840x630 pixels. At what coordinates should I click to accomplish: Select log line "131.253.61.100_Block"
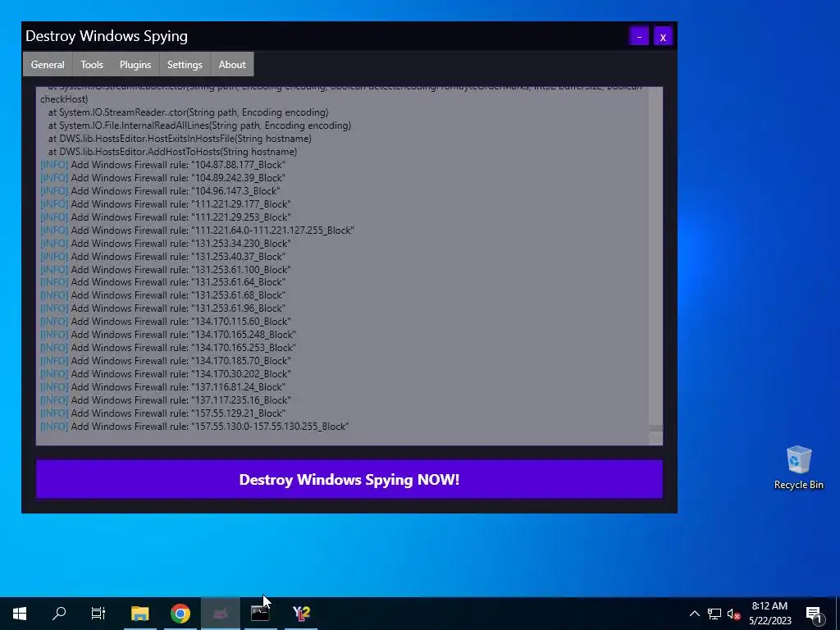pyautogui.click(x=166, y=269)
